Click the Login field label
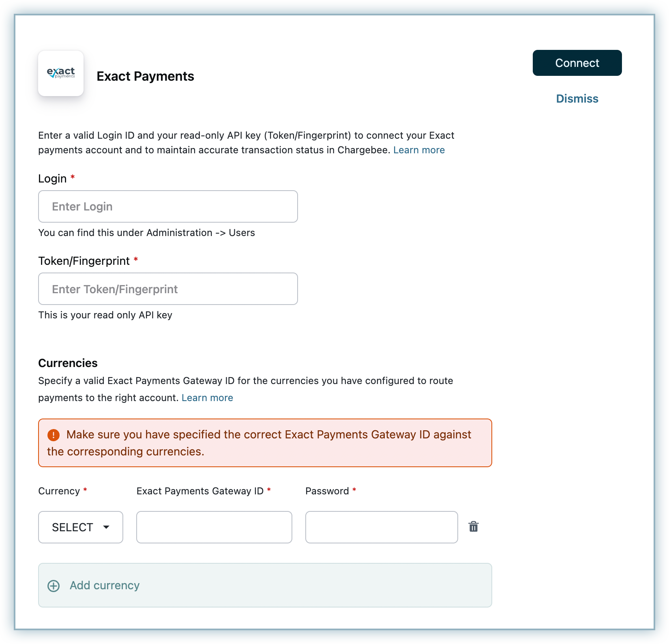This screenshot has height=644, width=669. click(52, 178)
